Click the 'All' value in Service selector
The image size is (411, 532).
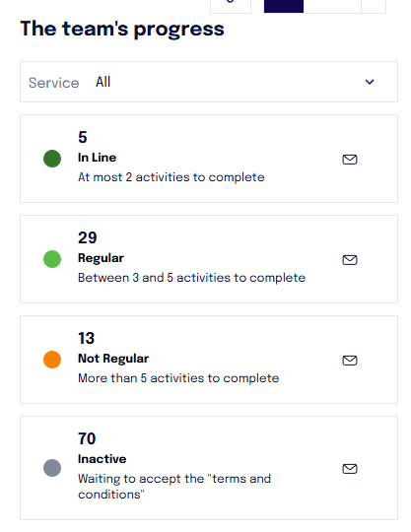pos(103,82)
